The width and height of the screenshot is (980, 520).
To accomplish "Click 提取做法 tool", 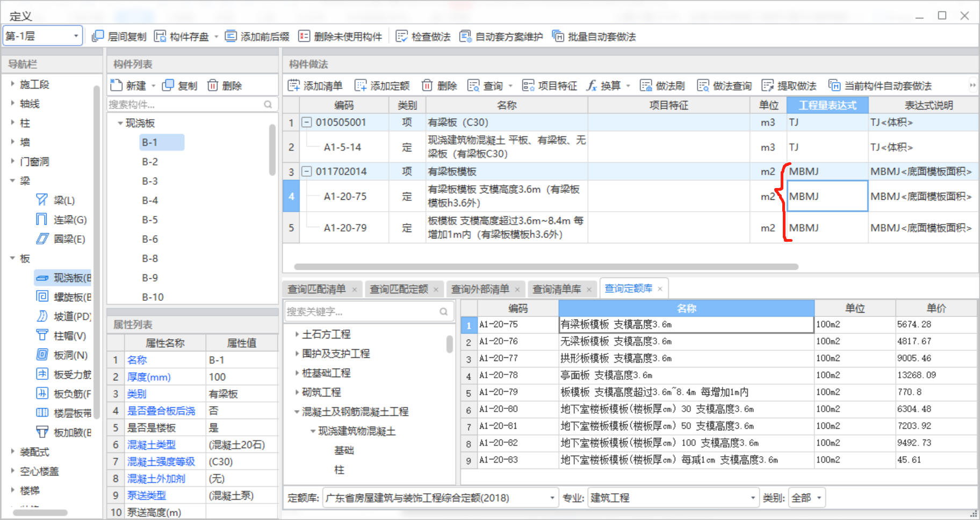I will [789, 85].
